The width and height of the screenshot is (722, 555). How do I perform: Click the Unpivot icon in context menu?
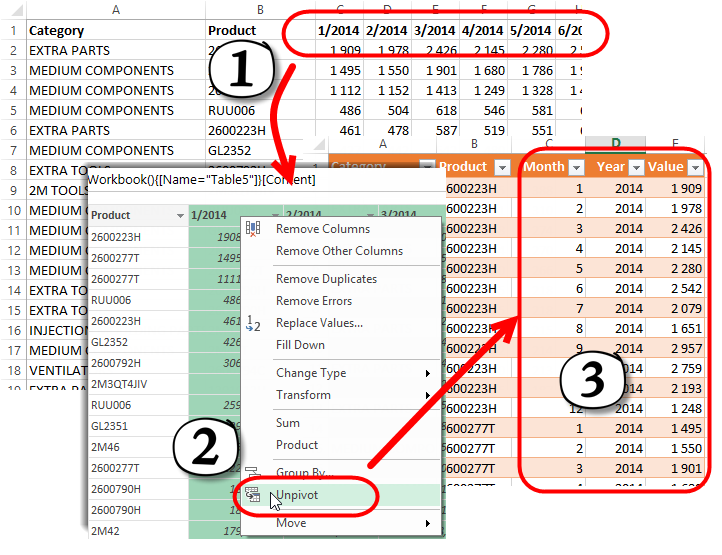(252, 495)
